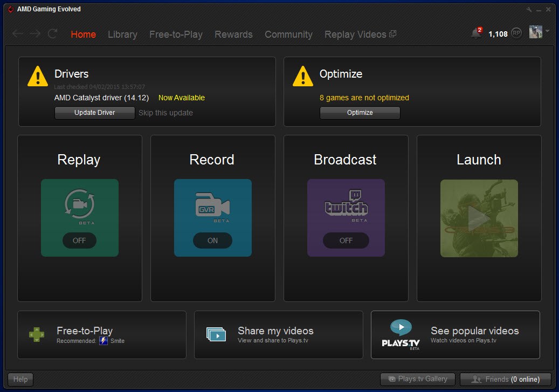Expand the profile dropdown arrow
The height and width of the screenshot is (392, 559).
point(548,31)
